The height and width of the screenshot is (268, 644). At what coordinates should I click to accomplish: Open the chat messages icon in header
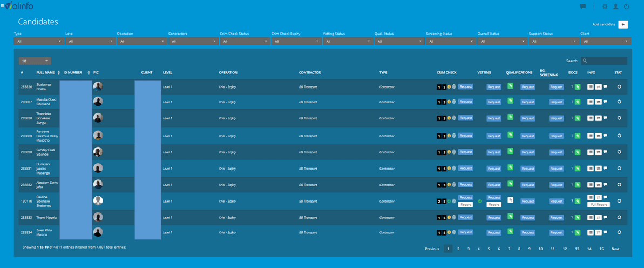(583, 6)
